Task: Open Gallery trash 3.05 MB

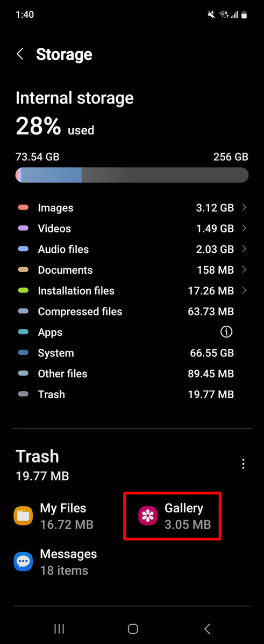Action: (x=173, y=516)
